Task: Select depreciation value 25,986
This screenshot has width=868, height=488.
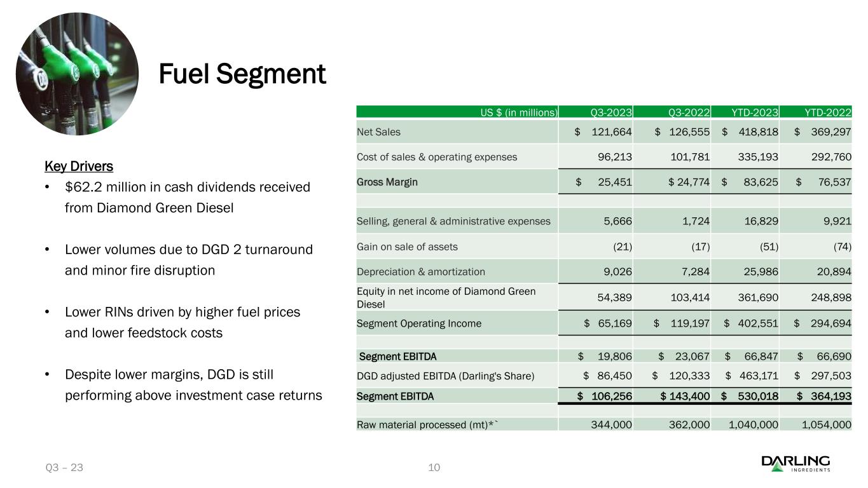Action: 761,272
